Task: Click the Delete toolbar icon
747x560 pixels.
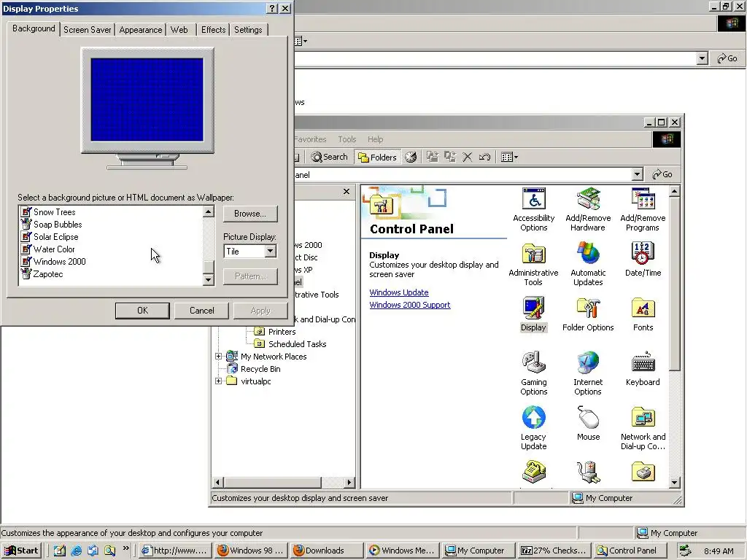Action: tap(468, 157)
